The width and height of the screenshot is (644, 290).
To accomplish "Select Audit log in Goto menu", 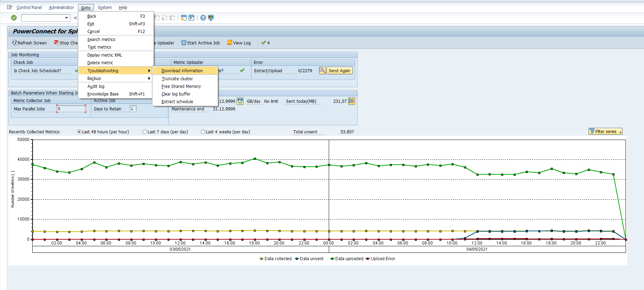I will click(x=96, y=86).
